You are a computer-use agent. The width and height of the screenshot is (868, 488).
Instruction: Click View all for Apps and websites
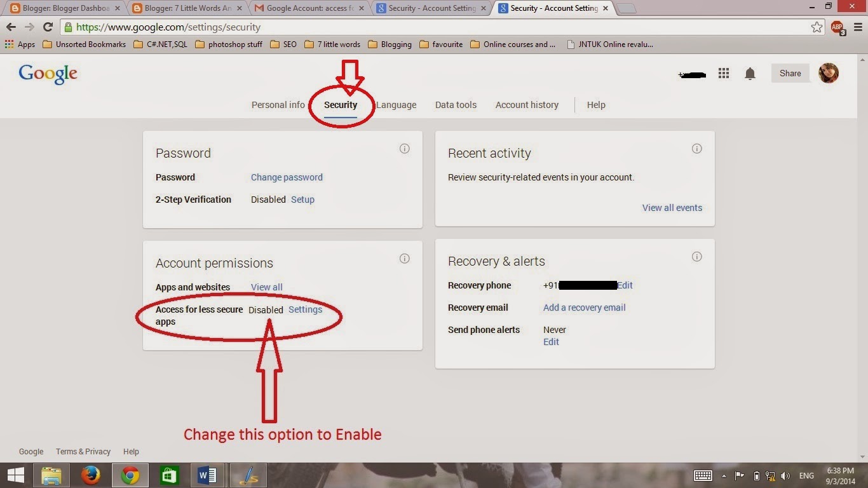click(x=266, y=287)
